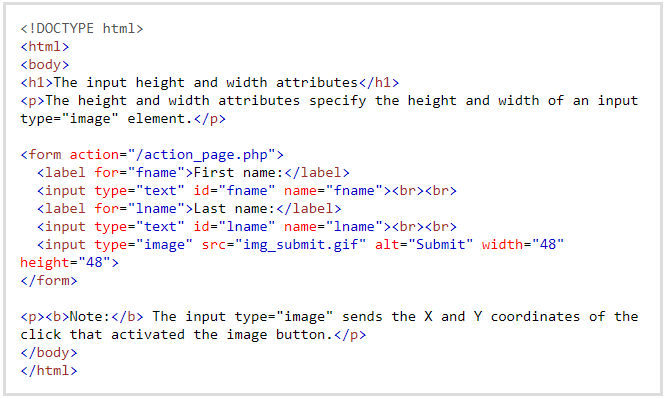
Task: Click the h1 heading text line
Action: (x=210, y=82)
